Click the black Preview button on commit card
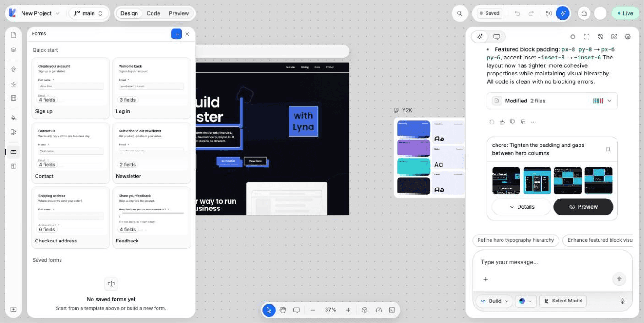 tap(583, 207)
